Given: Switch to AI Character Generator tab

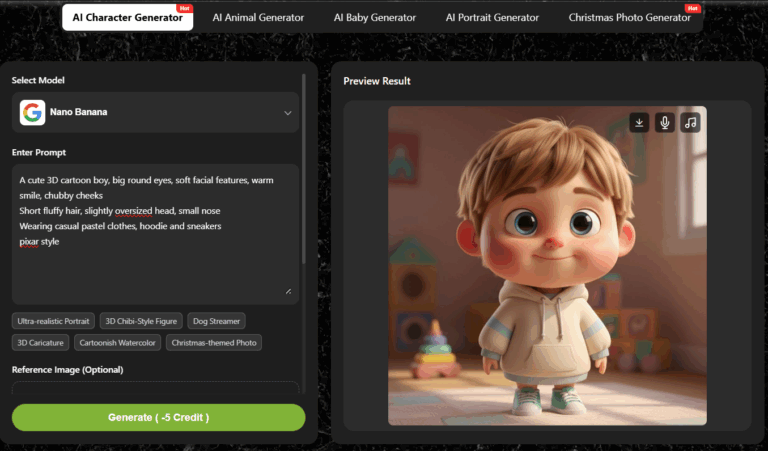Looking at the screenshot, I should pos(127,18).
